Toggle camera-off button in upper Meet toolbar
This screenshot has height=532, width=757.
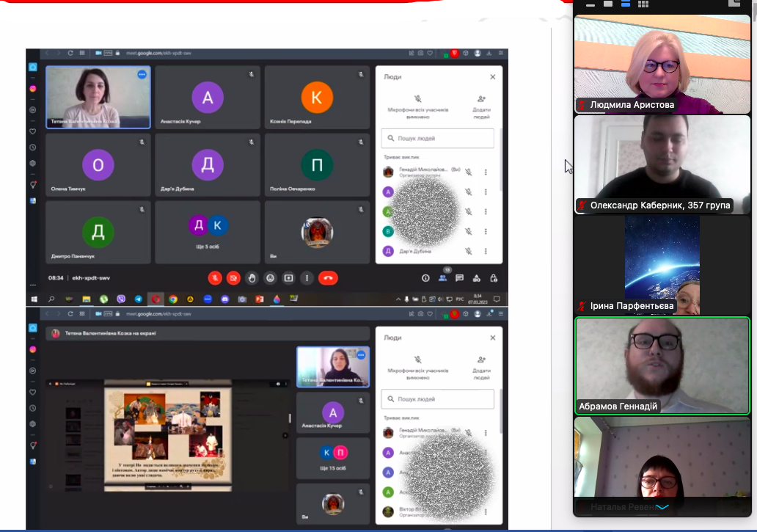(x=233, y=278)
